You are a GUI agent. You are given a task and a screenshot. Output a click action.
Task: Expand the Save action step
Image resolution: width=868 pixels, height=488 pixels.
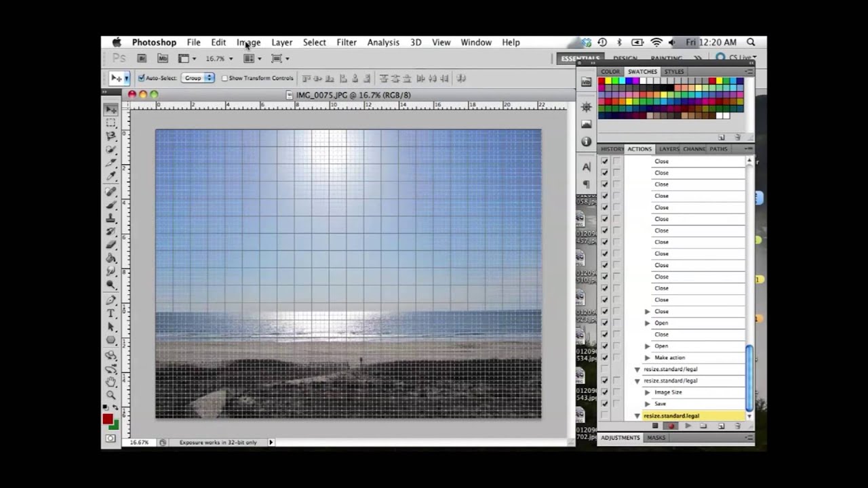pyautogui.click(x=648, y=404)
